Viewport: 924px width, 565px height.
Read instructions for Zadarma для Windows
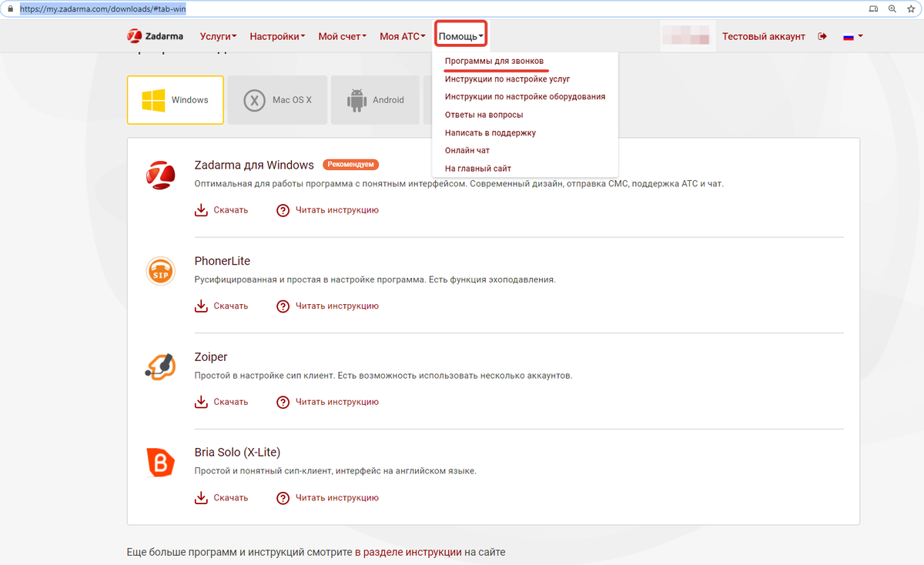point(337,210)
